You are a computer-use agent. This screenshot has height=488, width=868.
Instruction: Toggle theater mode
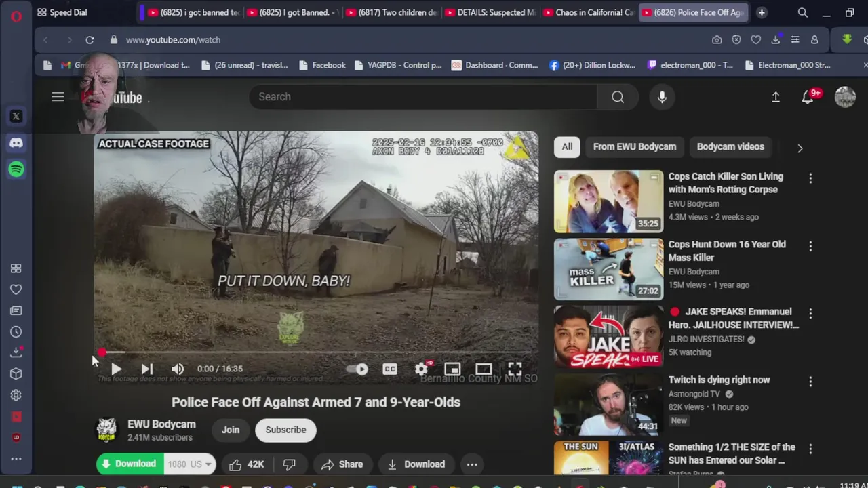(x=484, y=369)
